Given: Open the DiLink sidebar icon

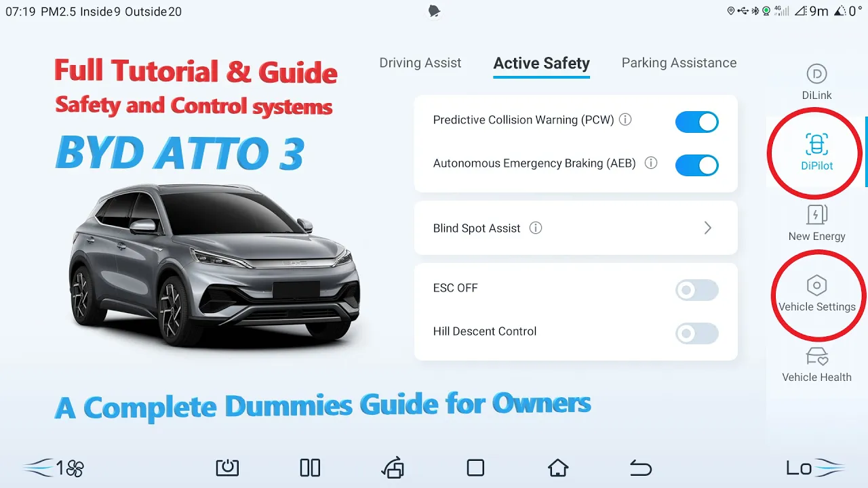Looking at the screenshot, I should click(816, 74).
